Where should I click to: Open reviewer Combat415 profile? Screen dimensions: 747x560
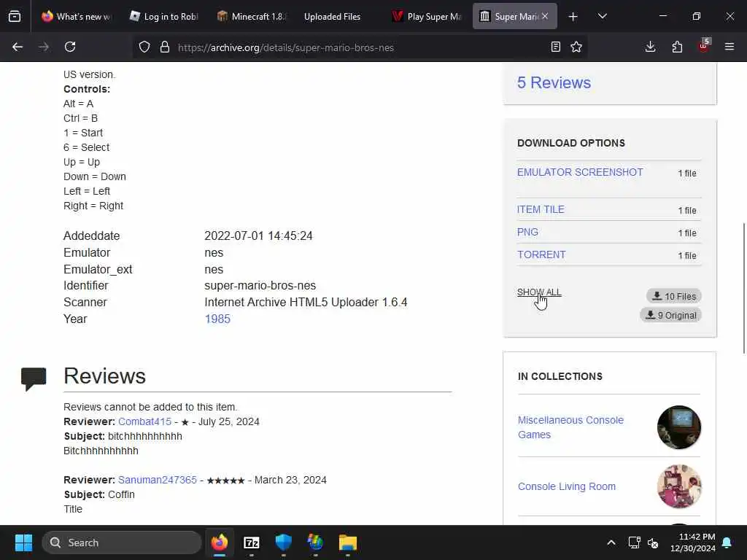[144, 421]
